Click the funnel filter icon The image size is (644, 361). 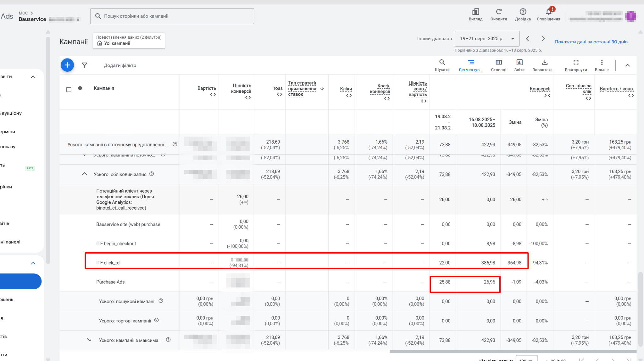(84, 65)
